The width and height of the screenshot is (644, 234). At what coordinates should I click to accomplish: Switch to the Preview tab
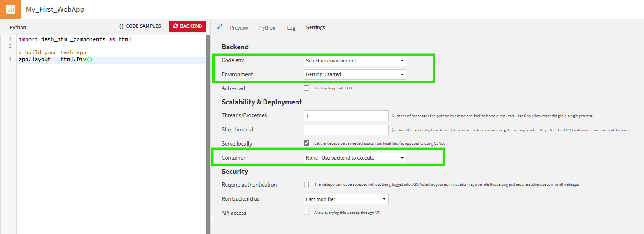(x=239, y=28)
